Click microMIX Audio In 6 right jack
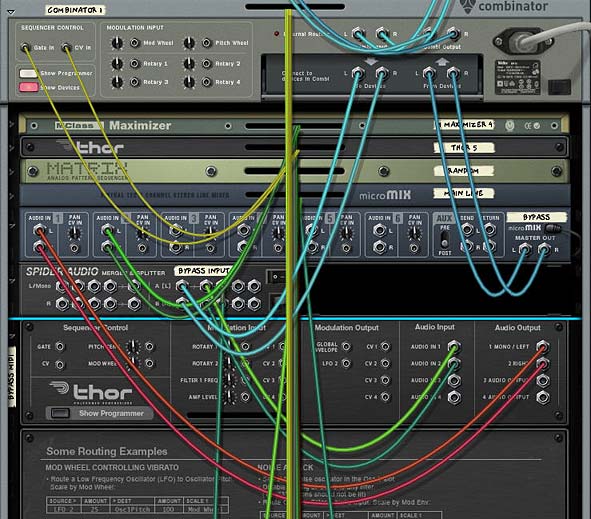 [x=379, y=247]
